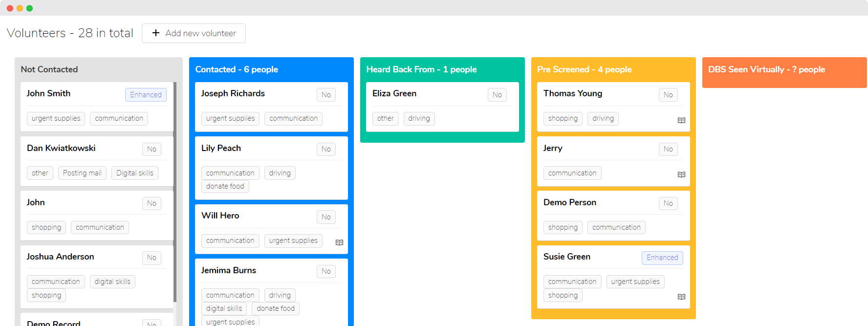Open Eliza Green volunteer card
This screenshot has width=868, height=326.
pos(442,107)
